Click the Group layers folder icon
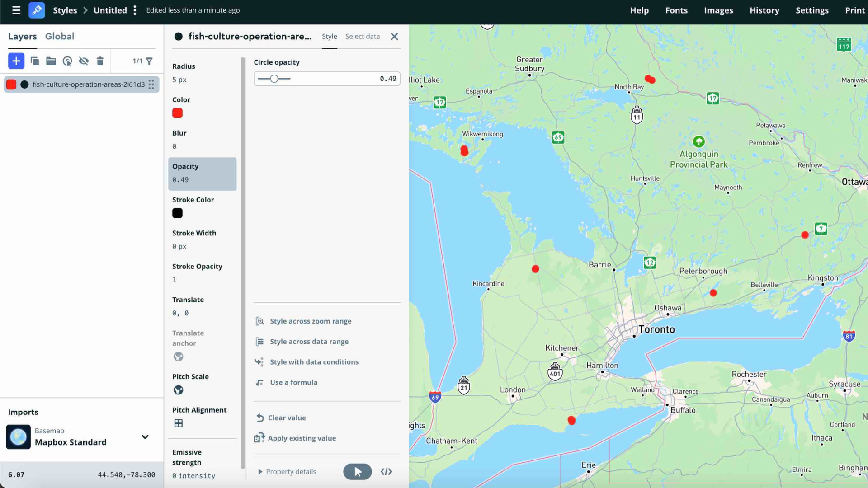The width and height of the screenshot is (868, 488). 51,61
